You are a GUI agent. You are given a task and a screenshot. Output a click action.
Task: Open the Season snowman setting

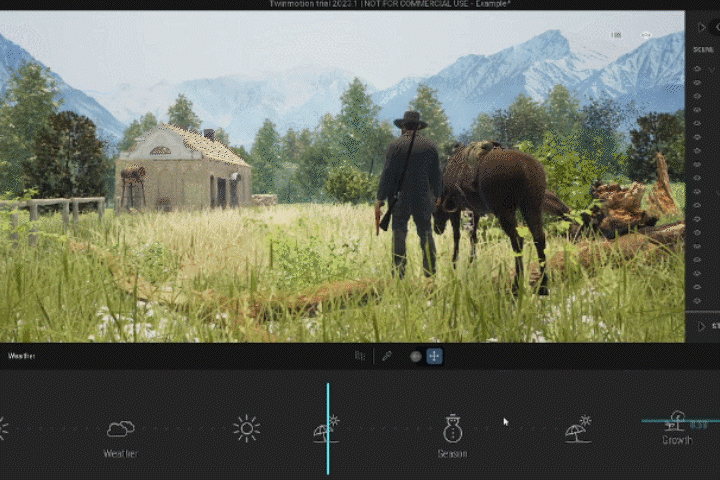point(452,429)
